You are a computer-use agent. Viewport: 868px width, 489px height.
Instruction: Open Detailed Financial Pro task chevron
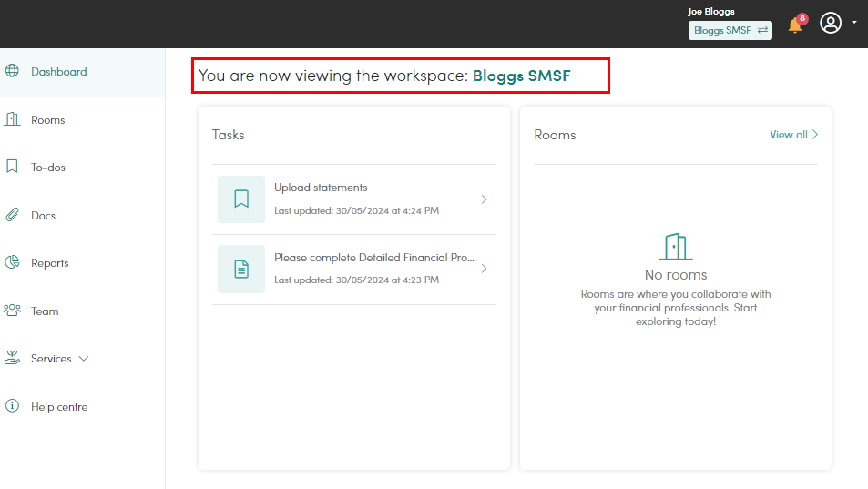(x=484, y=269)
